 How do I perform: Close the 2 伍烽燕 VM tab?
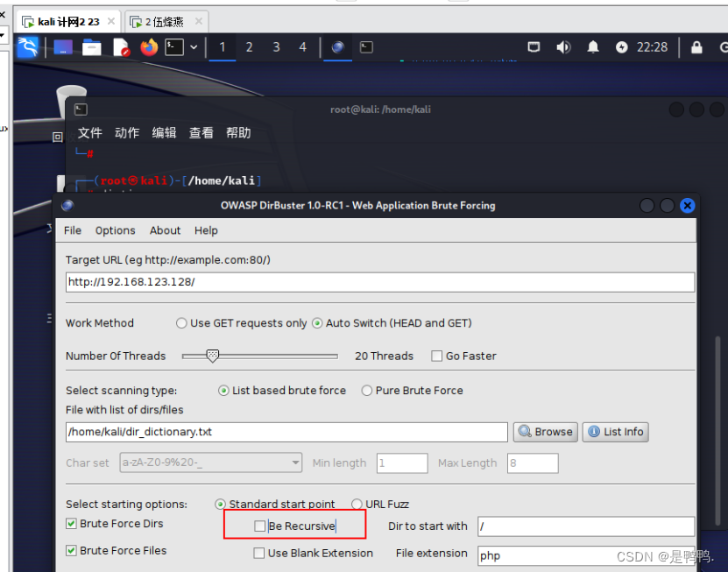point(199,21)
